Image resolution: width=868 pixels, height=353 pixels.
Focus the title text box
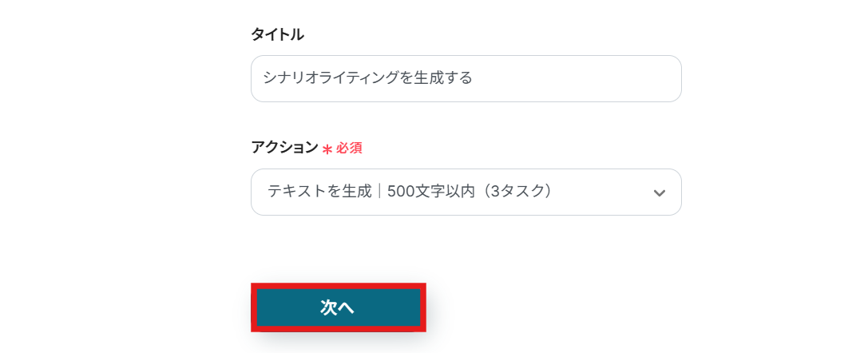(466, 78)
